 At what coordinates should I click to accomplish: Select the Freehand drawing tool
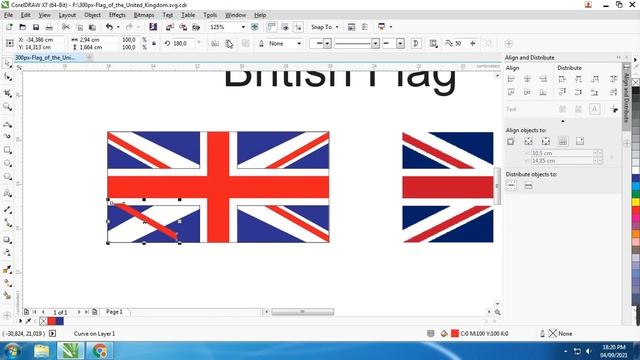coord(7,124)
